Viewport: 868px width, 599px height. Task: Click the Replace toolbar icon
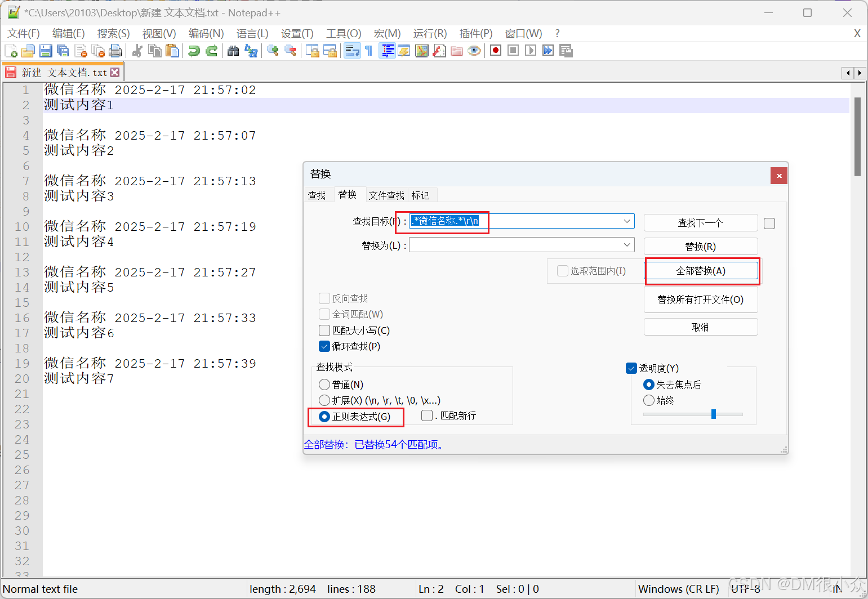[251, 51]
